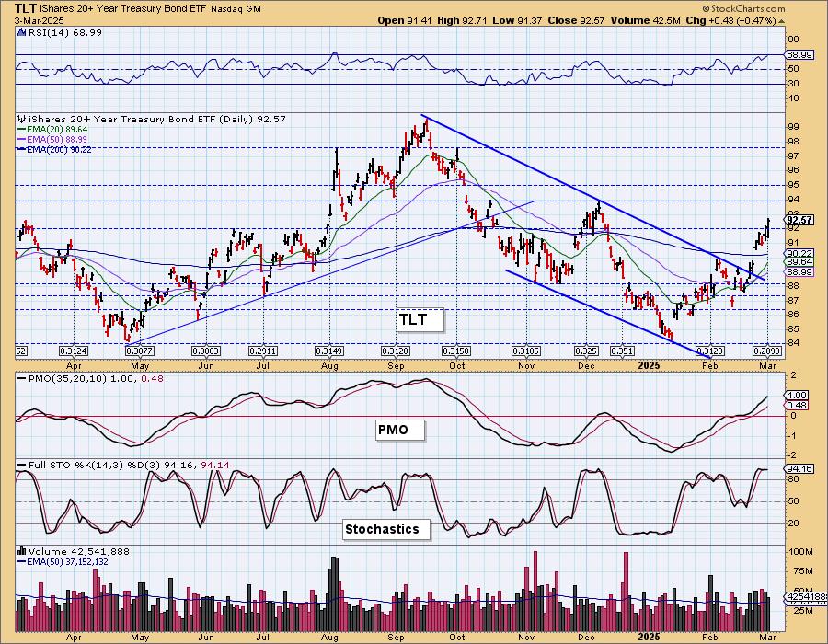828x644 pixels.
Task: Click the 90.22 price tag on right axis
Action: pyautogui.click(x=799, y=253)
